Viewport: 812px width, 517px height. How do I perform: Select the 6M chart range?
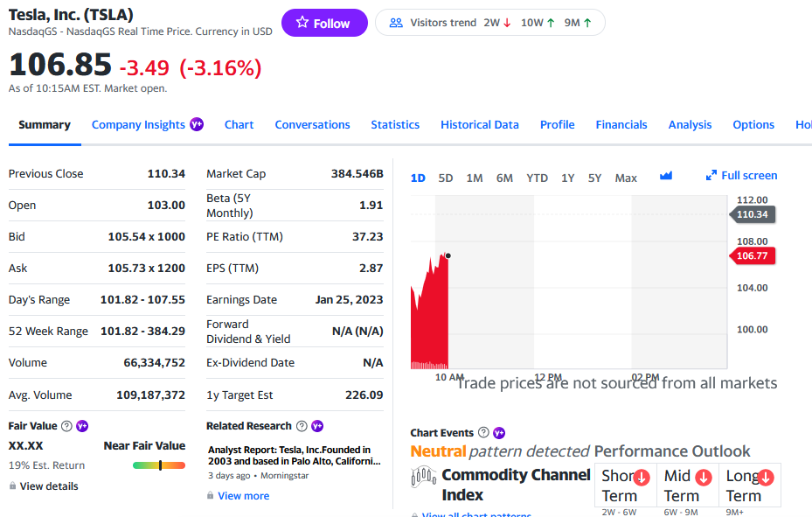(504, 178)
